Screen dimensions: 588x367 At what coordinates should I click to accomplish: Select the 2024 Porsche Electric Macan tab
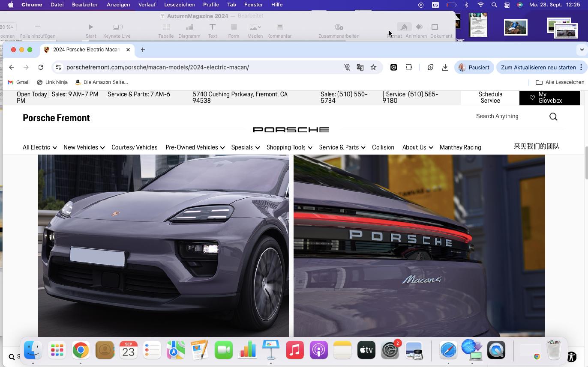pyautogui.click(x=87, y=50)
